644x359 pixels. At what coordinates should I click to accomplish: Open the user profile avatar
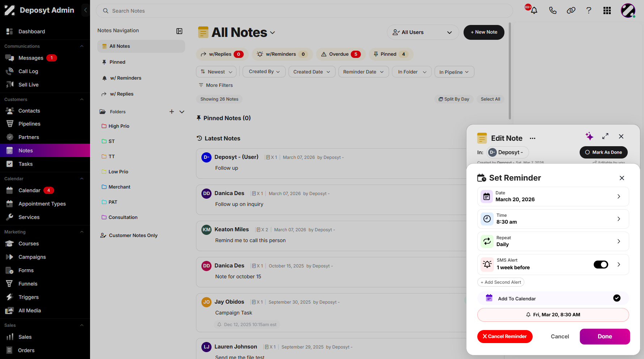pyautogui.click(x=628, y=10)
